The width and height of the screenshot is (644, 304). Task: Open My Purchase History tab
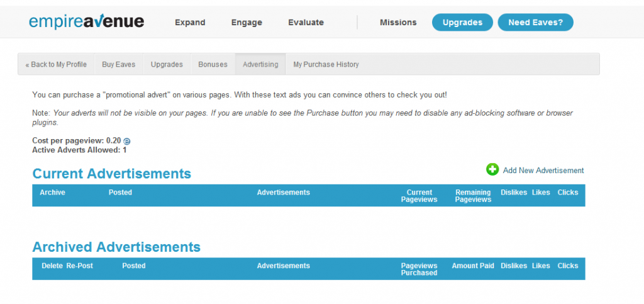[326, 64]
